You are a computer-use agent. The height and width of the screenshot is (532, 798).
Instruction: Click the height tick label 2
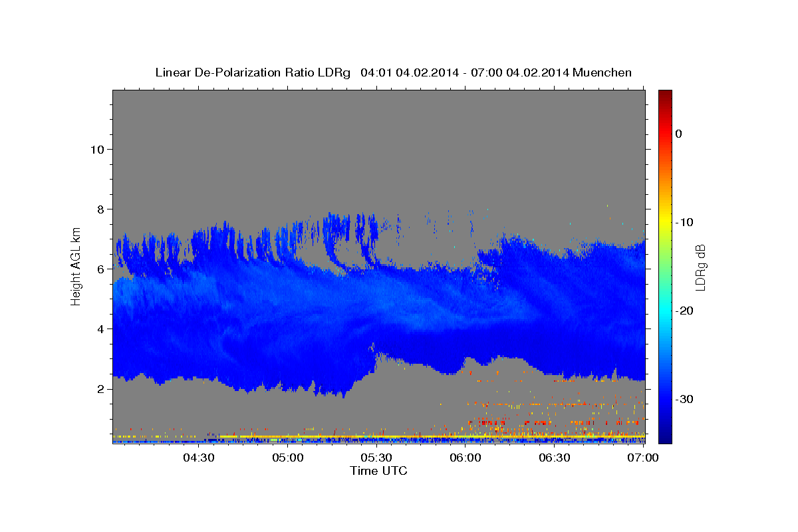click(x=100, y=388)
